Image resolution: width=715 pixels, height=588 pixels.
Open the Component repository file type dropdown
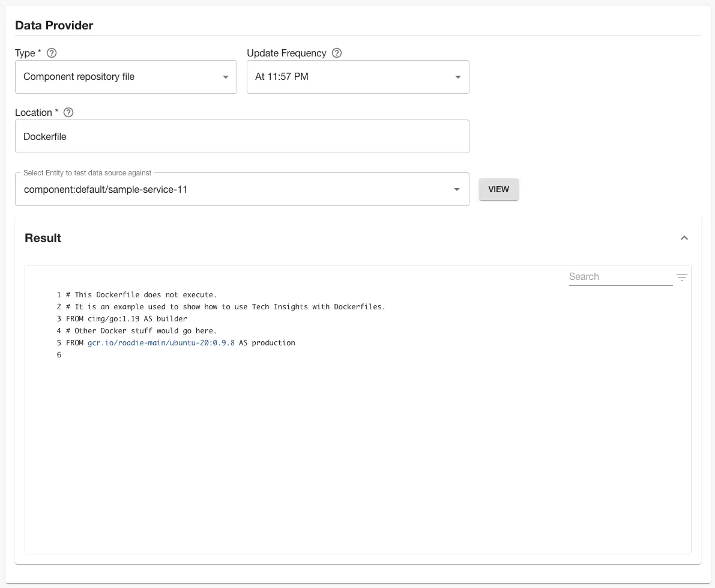point(125,77)
